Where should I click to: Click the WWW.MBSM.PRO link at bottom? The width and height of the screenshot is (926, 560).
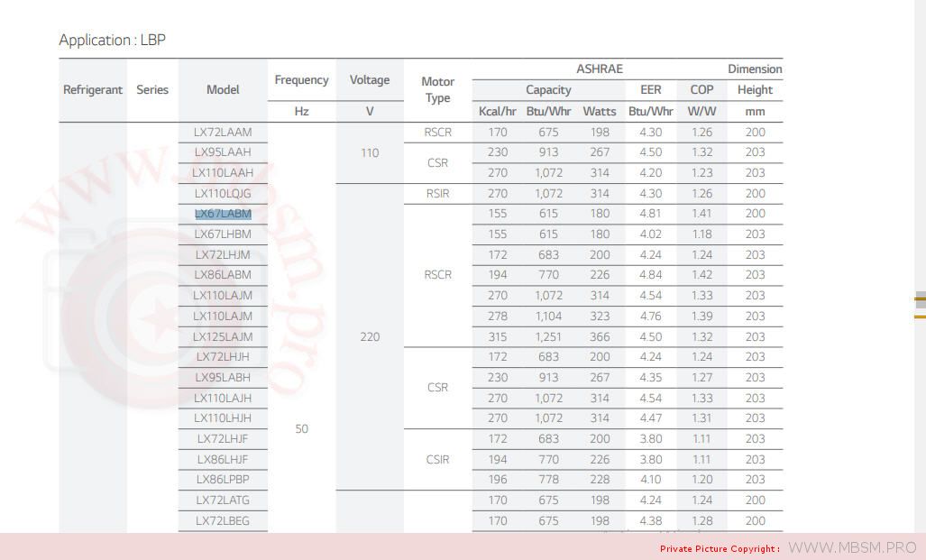[x=851, y=547]
